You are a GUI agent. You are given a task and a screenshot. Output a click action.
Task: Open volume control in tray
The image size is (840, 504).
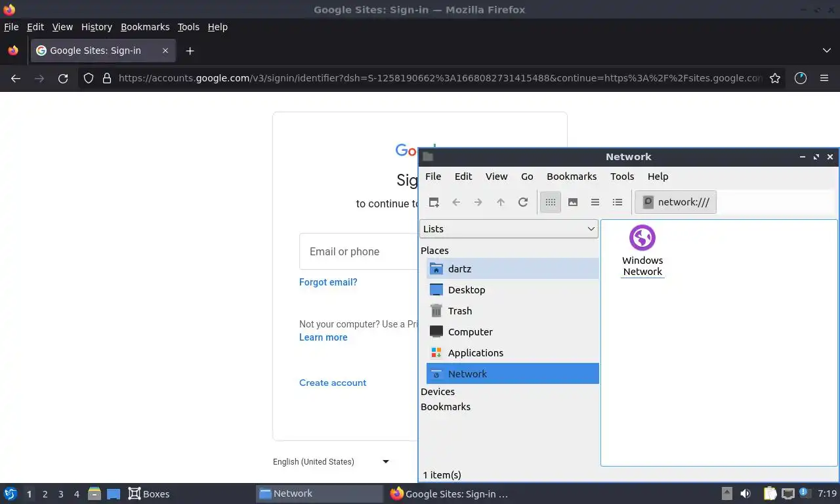(x=745, y=493)
